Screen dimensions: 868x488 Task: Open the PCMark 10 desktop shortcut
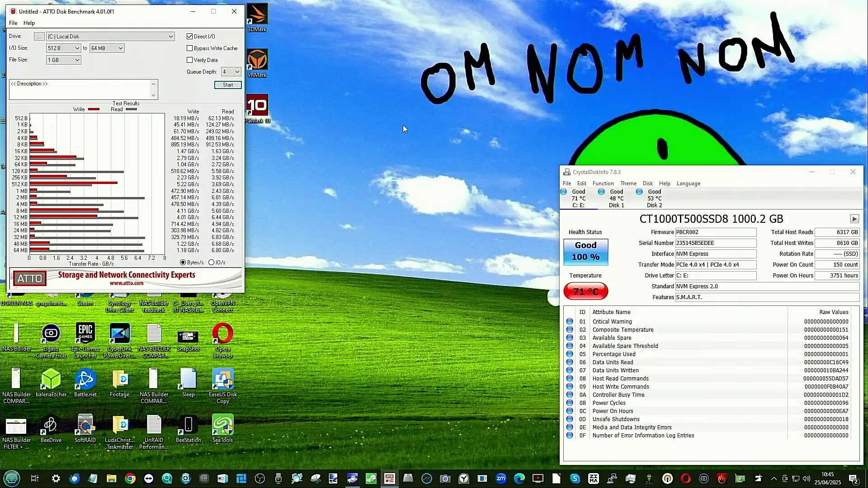tap(257, 109)
